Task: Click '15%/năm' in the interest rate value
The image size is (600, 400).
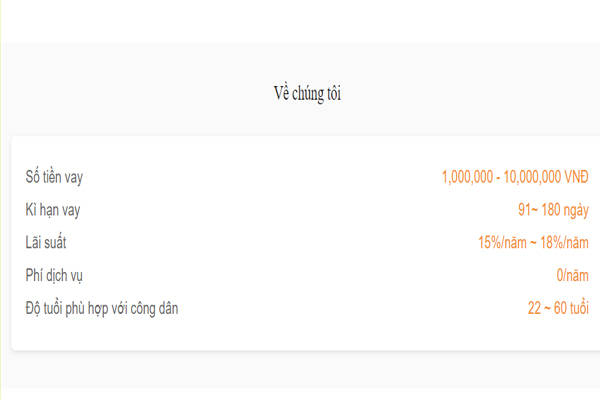Action: [x=502, y=243]
